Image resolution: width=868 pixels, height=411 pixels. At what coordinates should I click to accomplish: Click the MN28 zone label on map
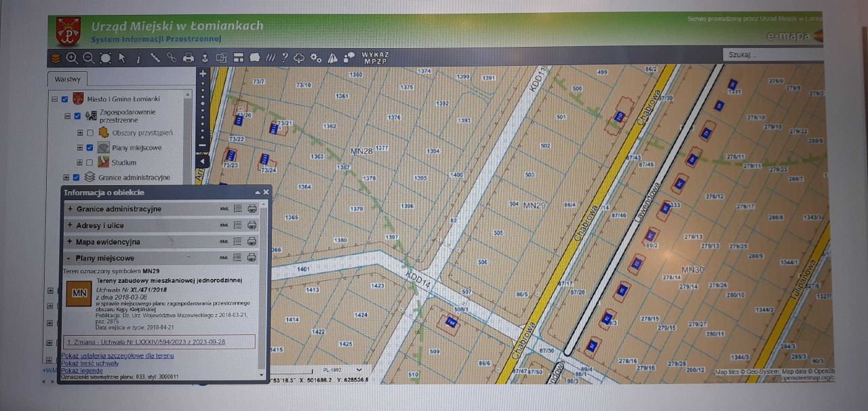[x=361, y=151]
